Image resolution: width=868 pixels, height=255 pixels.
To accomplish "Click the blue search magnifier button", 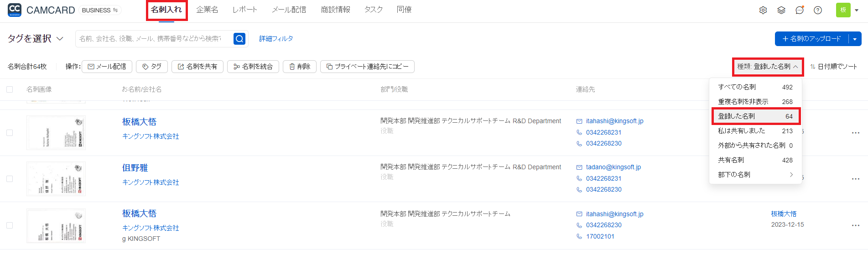I will (239, 39).
